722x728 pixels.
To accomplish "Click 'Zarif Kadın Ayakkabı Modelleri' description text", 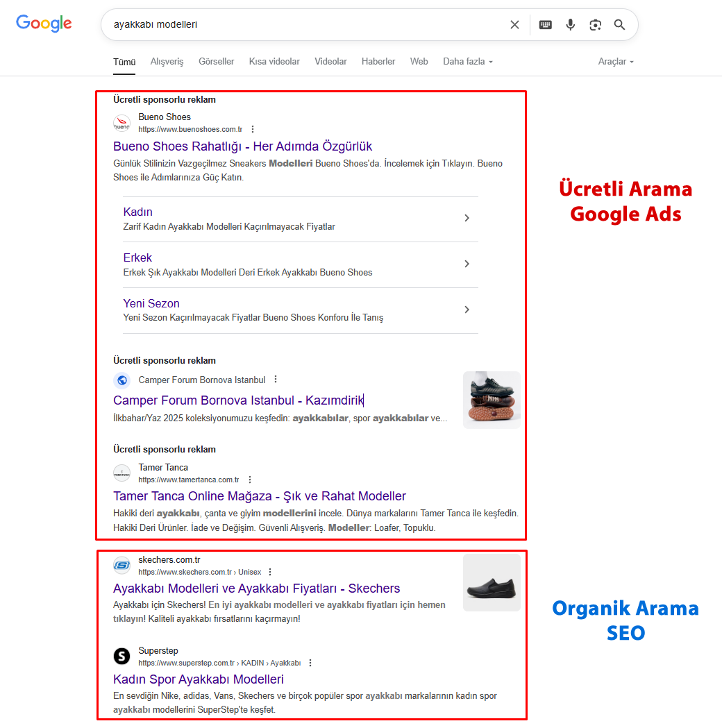I will 229,226.
